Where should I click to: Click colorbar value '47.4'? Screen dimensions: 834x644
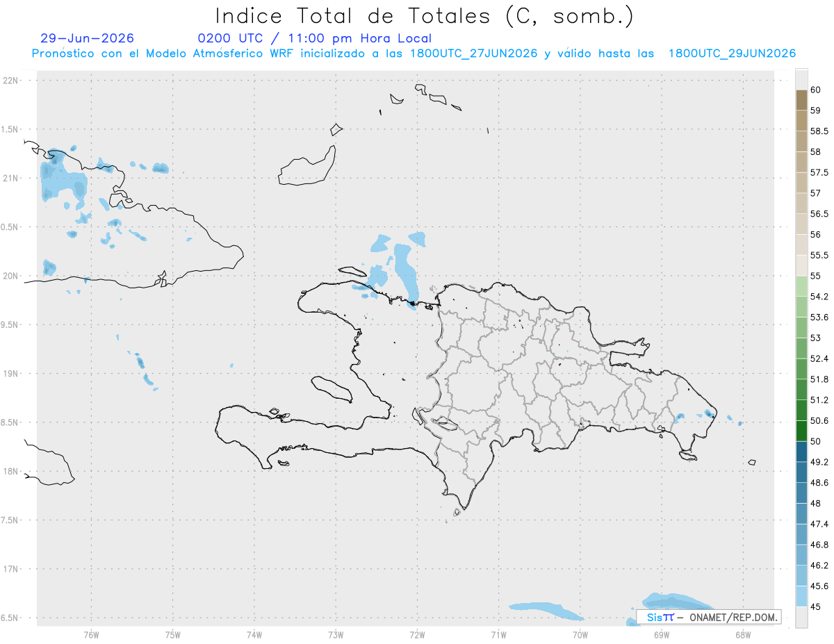pyautogui.click(x=819, y=524)
